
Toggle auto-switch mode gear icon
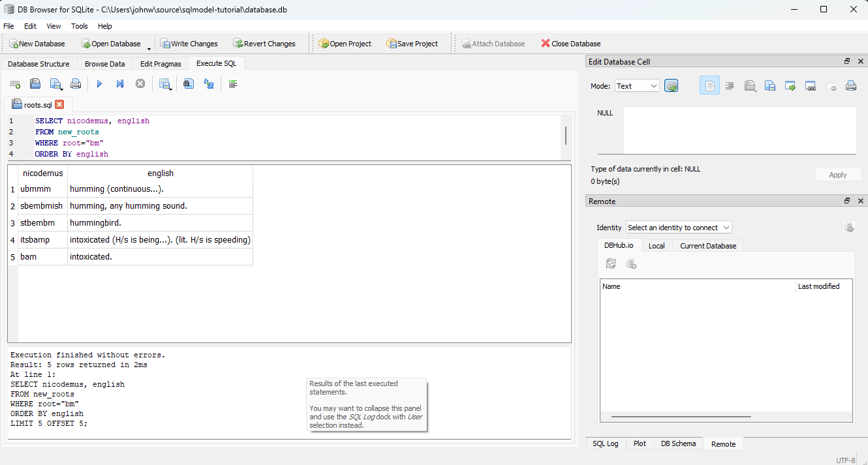pyautogui.click(x=672, y=86)
